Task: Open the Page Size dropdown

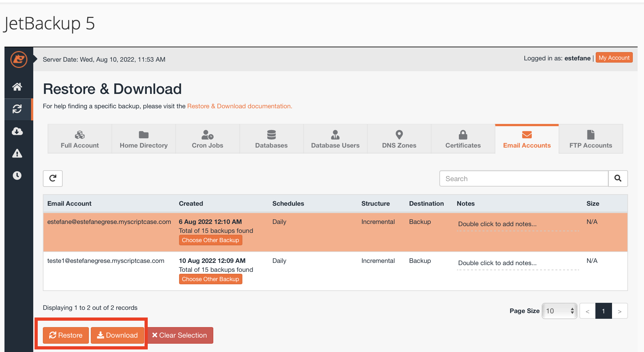Action: 559,311
